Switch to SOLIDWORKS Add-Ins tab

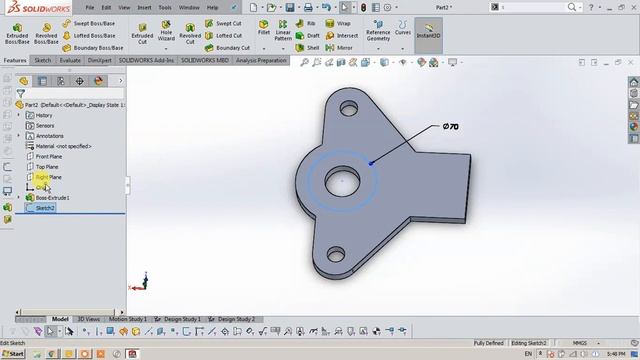pos(146,60)
